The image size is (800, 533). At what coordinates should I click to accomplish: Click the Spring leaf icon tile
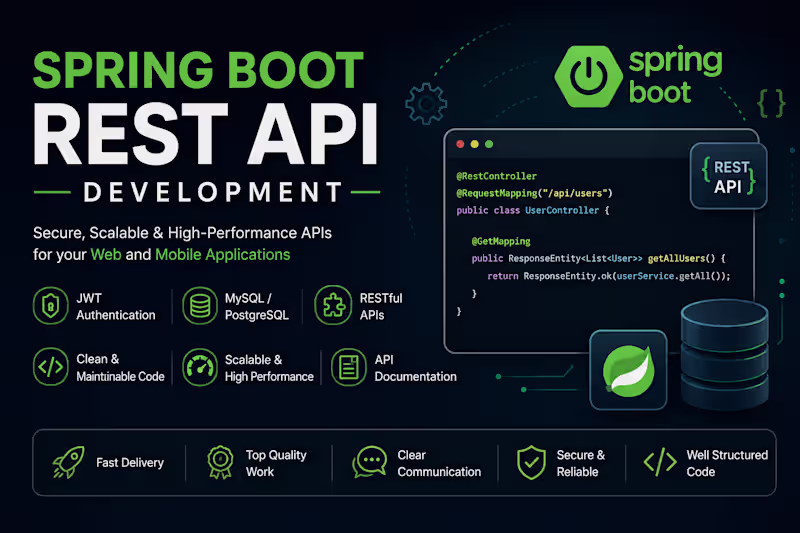pyautogui.click(x=629, y=370)
